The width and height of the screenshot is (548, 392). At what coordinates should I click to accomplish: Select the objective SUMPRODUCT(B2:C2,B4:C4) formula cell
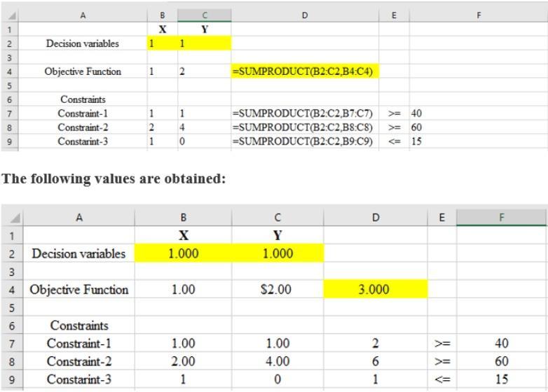click(305, 71)
